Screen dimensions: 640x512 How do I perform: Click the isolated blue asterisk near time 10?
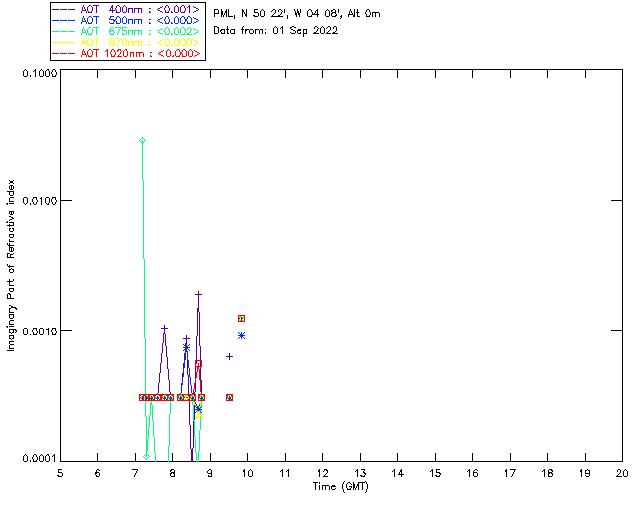coord(241,336)
